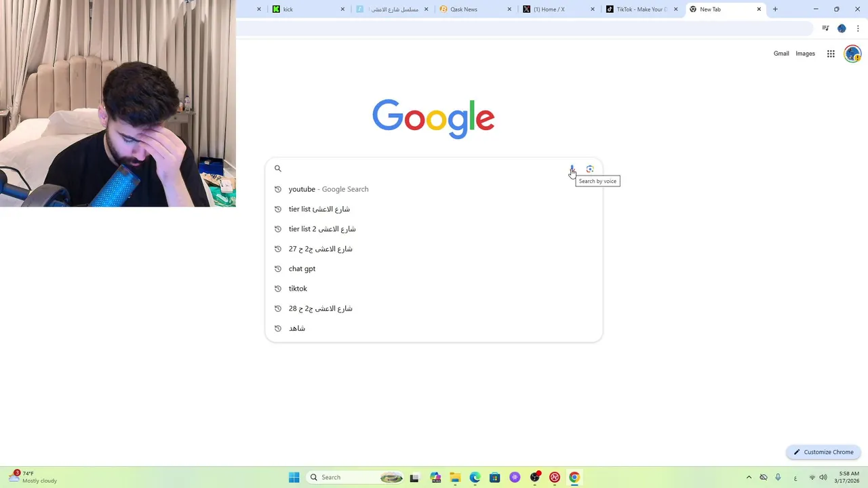Start a voice search with the microphone icon
This screenshot has height=488, width=868.
572,169
